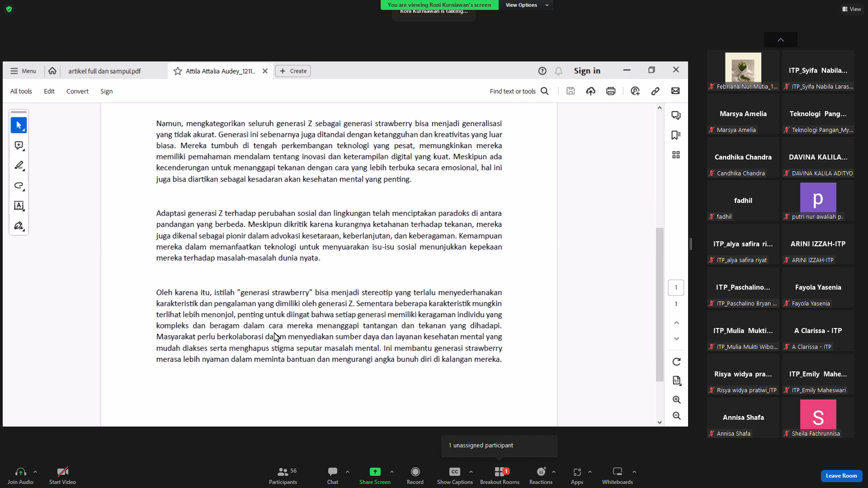Zoom out of the PDF document

coord(676,416)
